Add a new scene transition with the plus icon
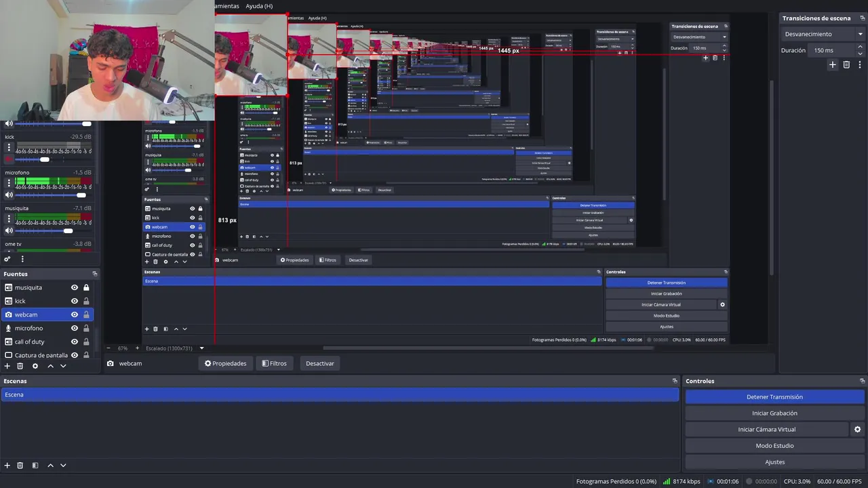Screen dimensions: 868x488 [833, 64]
